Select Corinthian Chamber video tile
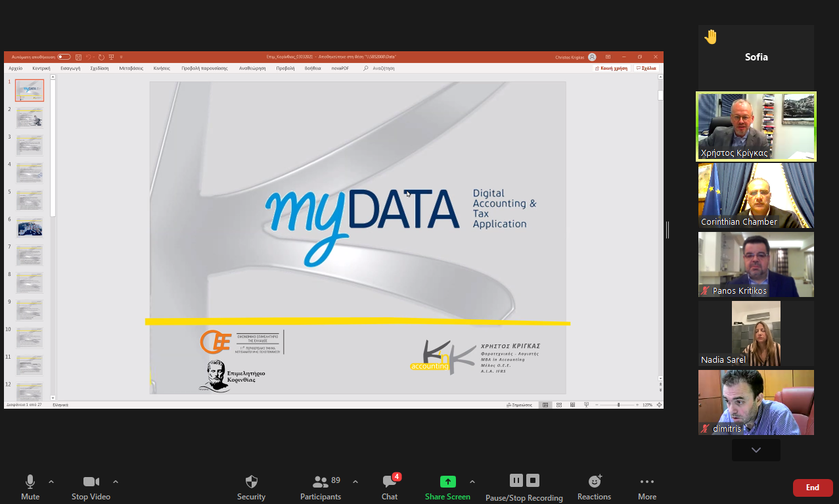 [x=756, y=196]
